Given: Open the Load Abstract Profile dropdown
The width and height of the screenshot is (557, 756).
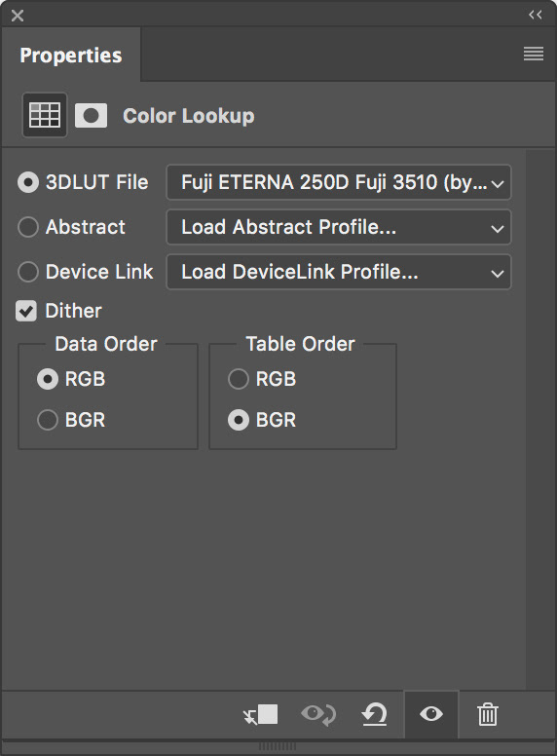Looking at the screenshot, I should (x=338, y=227).
